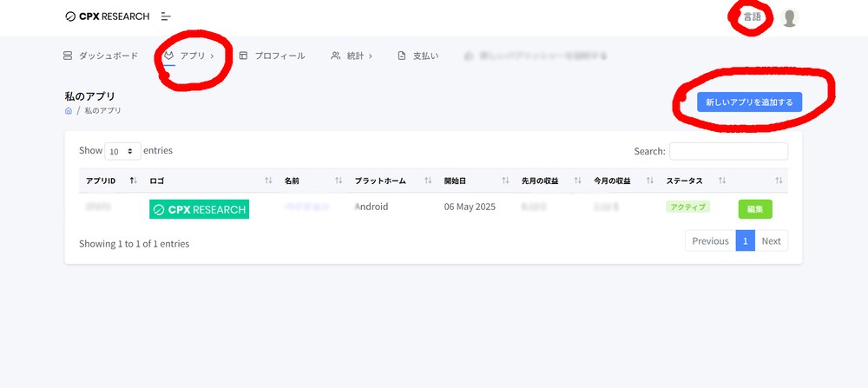Click the chevron next to 統計

tap(370, 56)
